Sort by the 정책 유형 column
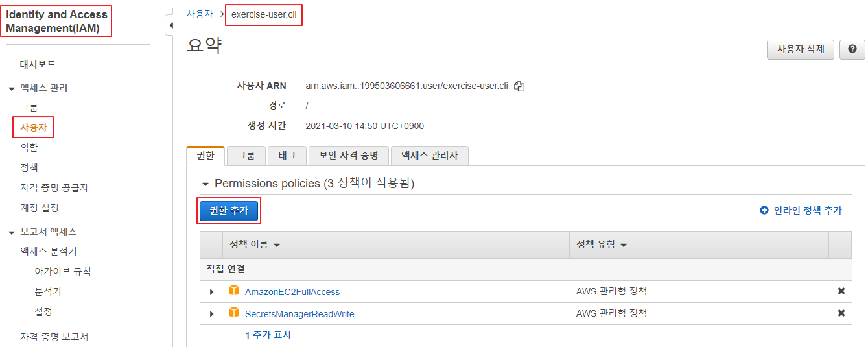 (x=602, y=245)
